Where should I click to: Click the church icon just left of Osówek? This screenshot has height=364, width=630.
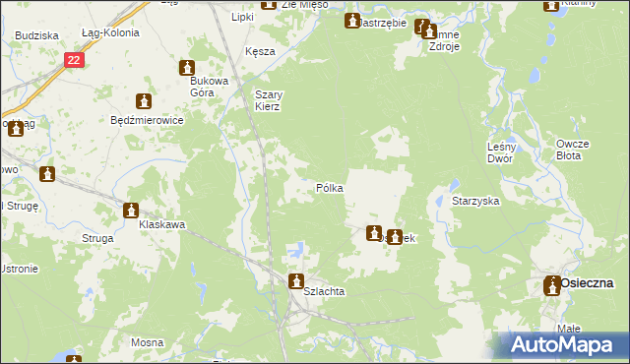(374, 233)
